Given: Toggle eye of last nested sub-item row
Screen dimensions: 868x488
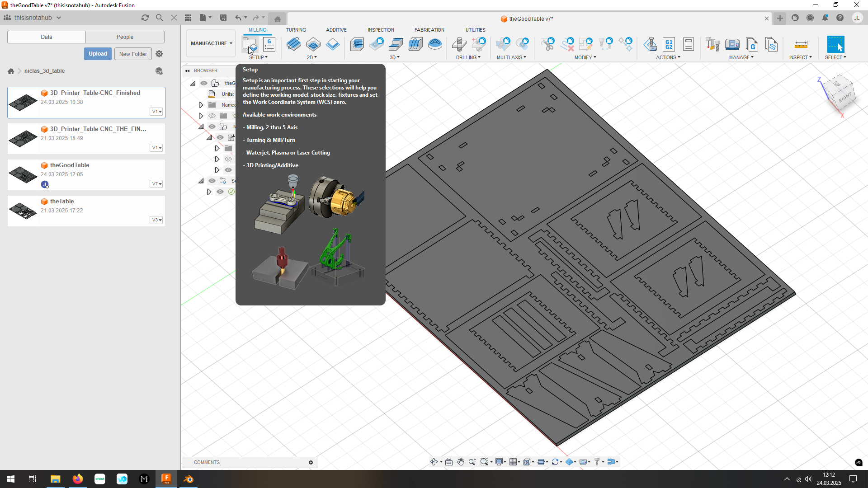Looking at the screenshot, I should pyautogui.click(x=228, y=170).
